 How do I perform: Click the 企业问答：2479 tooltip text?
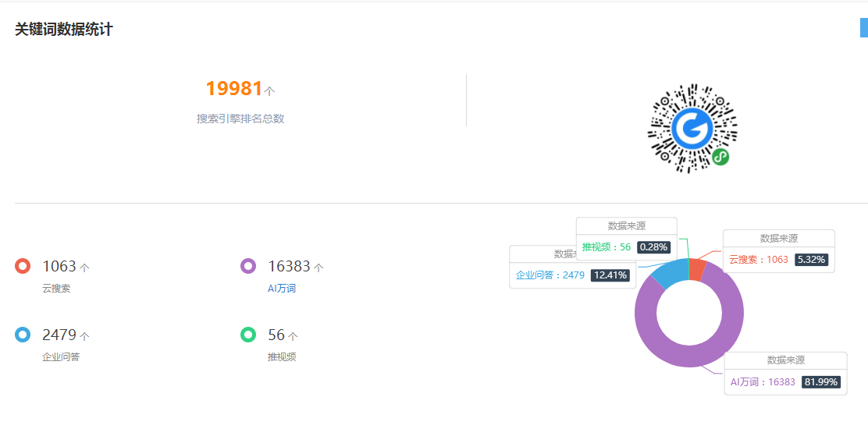[550, 275]
